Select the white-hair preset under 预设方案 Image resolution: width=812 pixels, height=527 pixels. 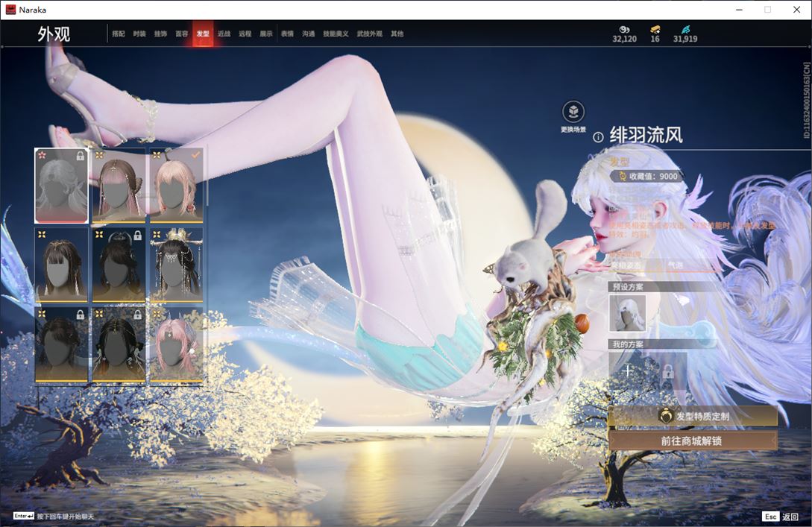(627, 312)
